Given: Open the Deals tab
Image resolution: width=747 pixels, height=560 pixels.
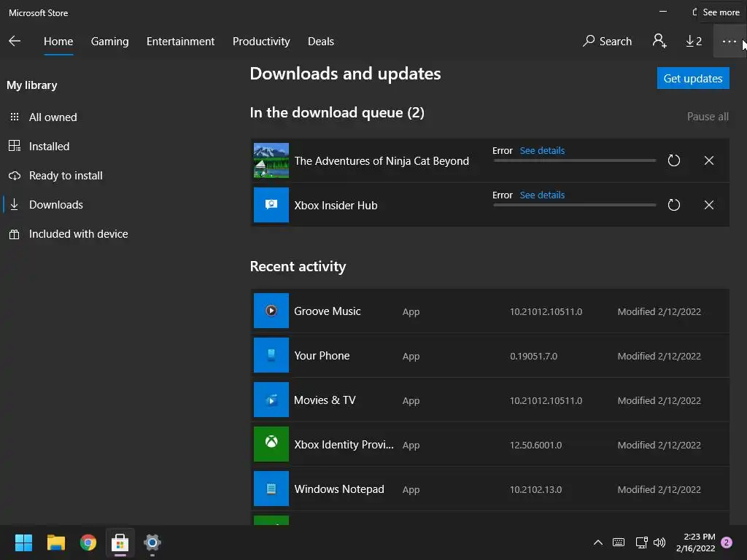Looking at the screenshot, I should coord(321,42).
